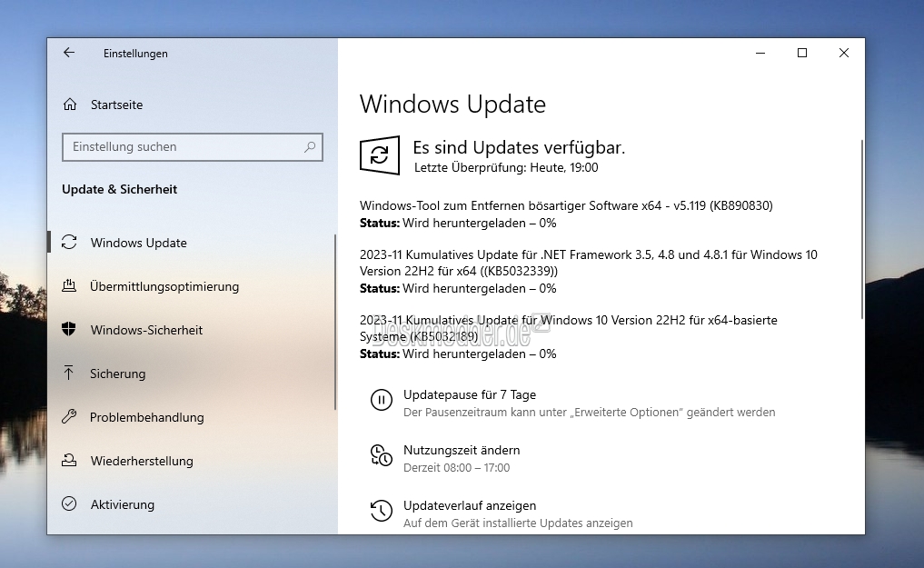This screenshot has height=568, width=924.
Task: Close the Einstellungen window
Action: (844, 53)
